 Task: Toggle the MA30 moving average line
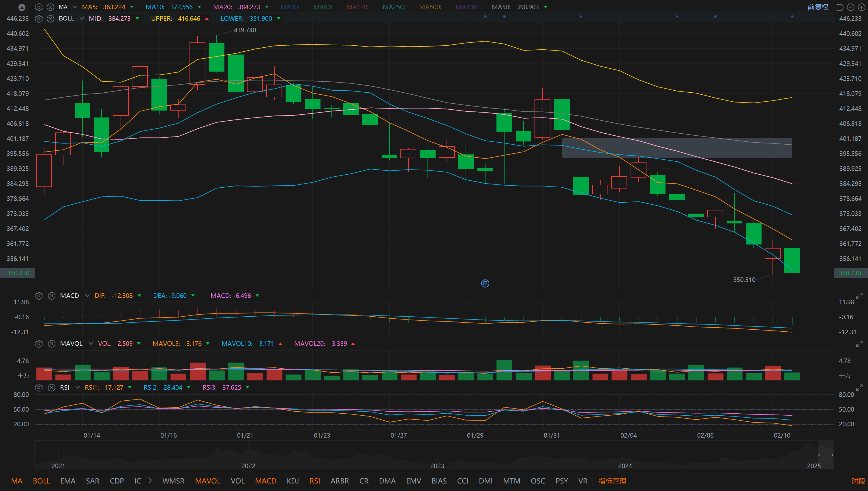pos(290,7)
